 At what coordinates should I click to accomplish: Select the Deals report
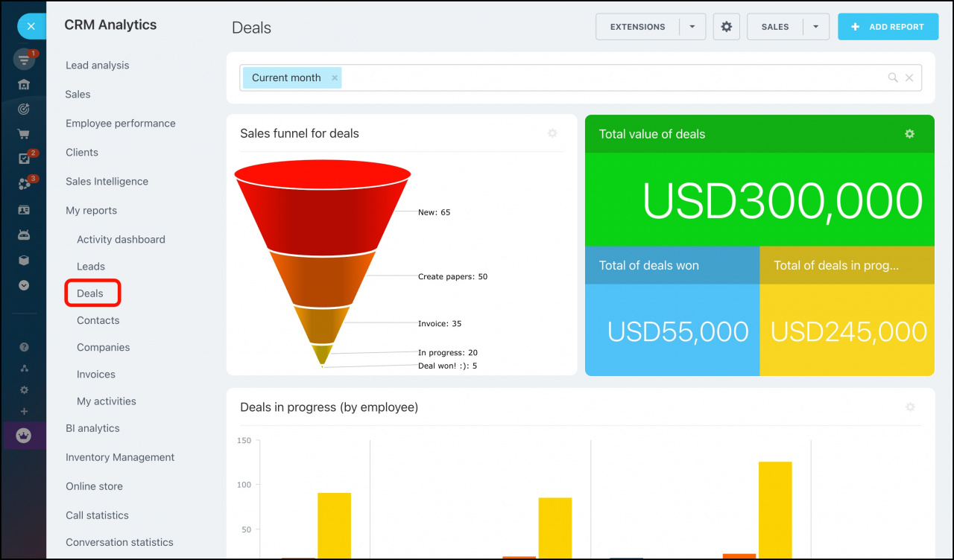coord(90,293)
